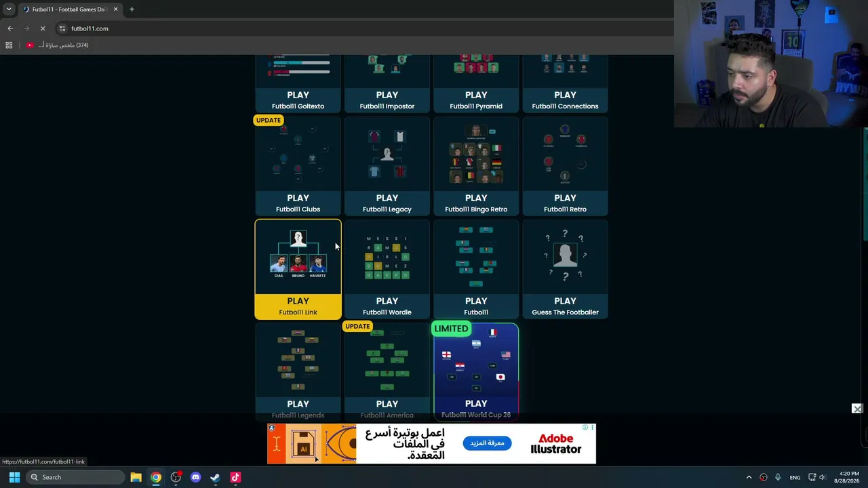This screenshot has height=488, width=868.
Task: Click the futbol11.com address bar
Action: pos(366,28)
